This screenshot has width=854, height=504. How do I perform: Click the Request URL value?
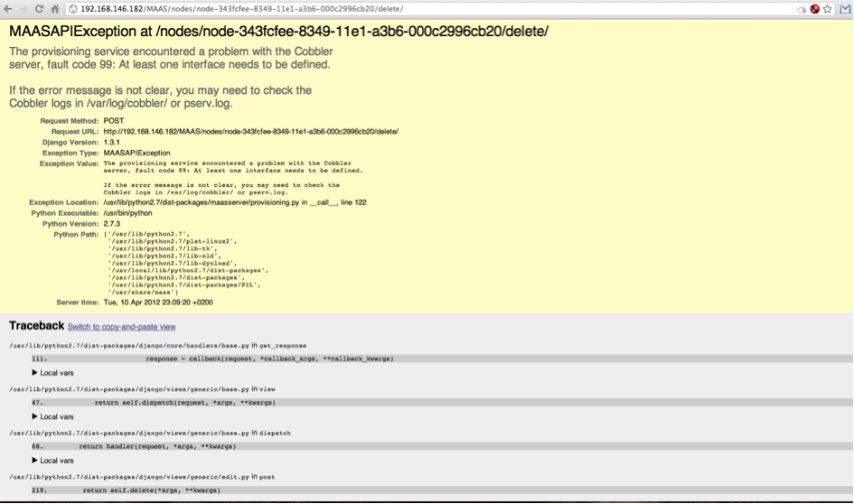tap(250, 132)
